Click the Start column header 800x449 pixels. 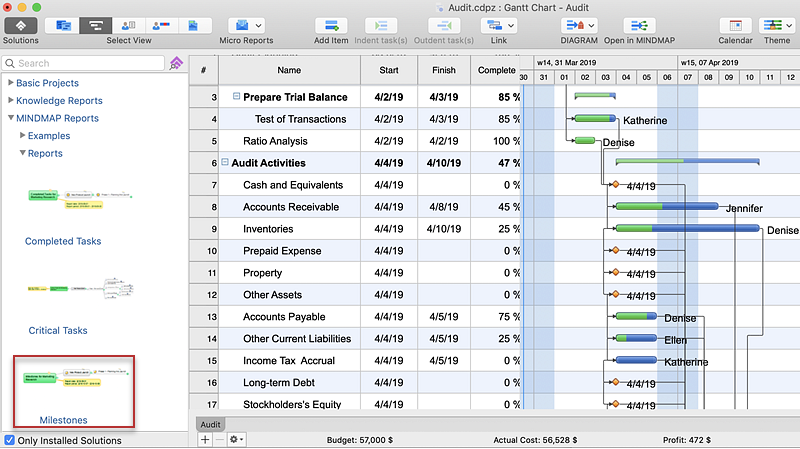pyautogui.click(x=389, y=70)
